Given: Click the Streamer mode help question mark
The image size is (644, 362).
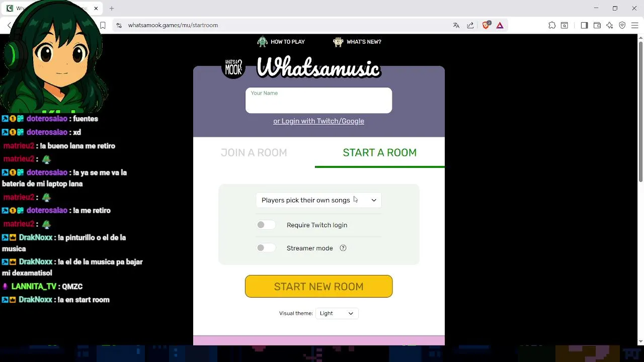Looking at the screenshot, I should coord(343,248).
